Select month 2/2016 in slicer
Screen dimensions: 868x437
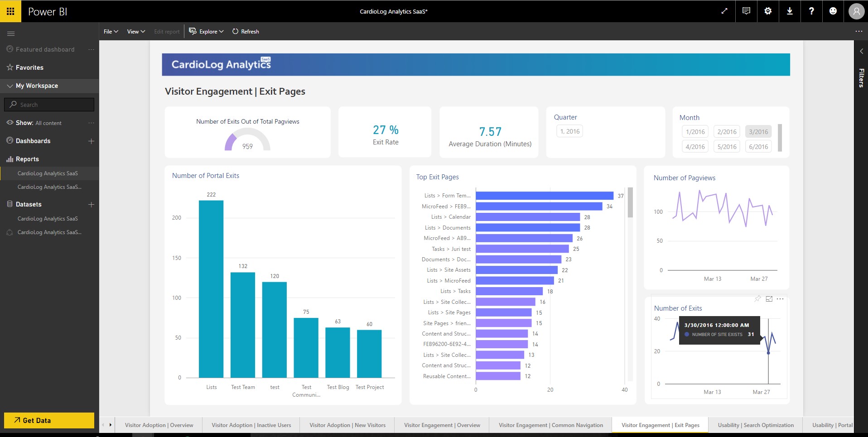727,132
